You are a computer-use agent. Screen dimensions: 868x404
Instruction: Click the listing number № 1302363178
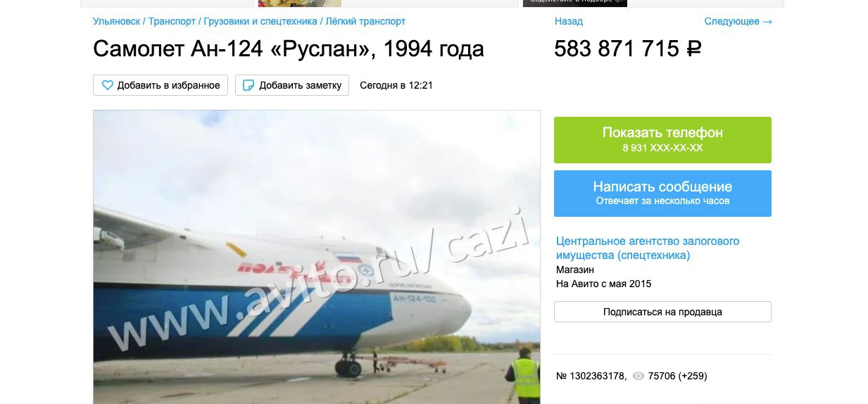(x=591, y=377)
